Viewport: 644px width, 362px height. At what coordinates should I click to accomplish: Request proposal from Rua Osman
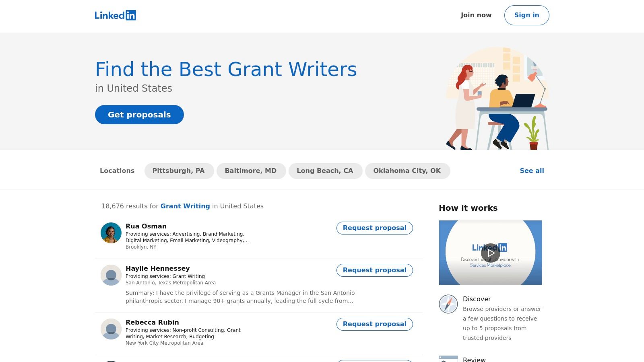click(x=374, y=228)
